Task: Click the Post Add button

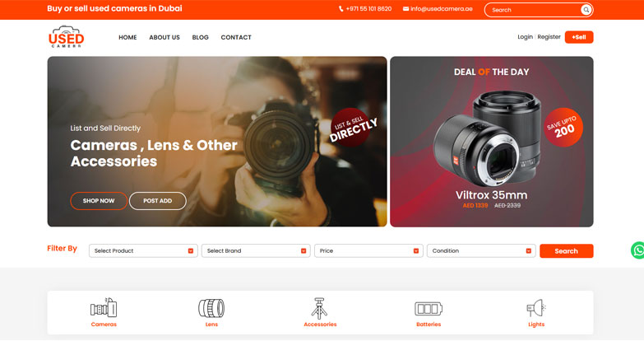Action: click(x=158, y=201)
